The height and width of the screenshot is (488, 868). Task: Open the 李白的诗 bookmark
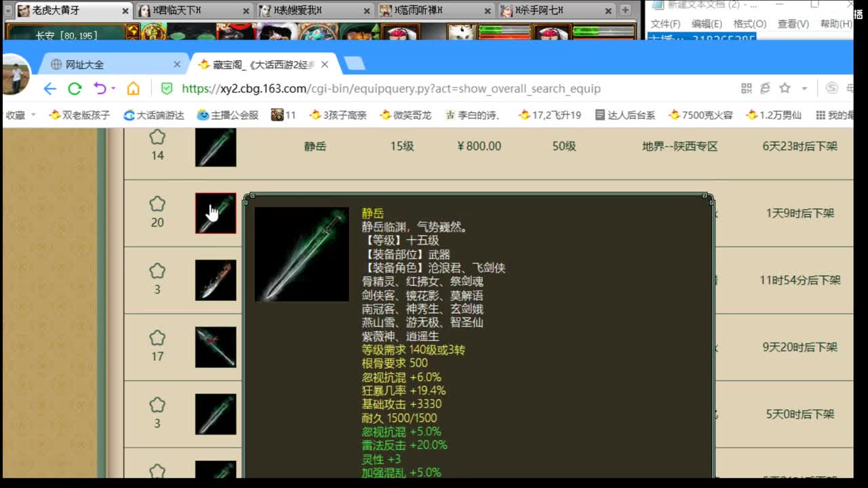pyautogui.click(x=473, y=115)
